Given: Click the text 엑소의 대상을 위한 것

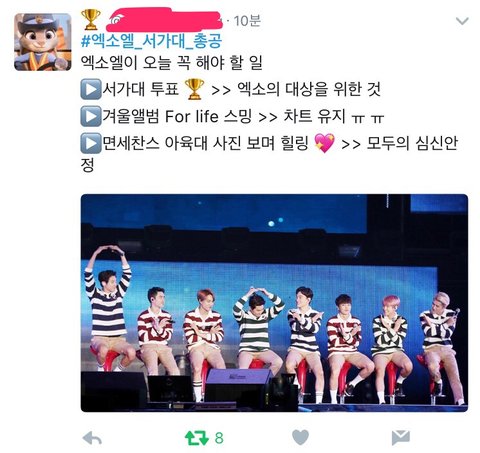Looking at the screenshot, I should tap(309, 89).
